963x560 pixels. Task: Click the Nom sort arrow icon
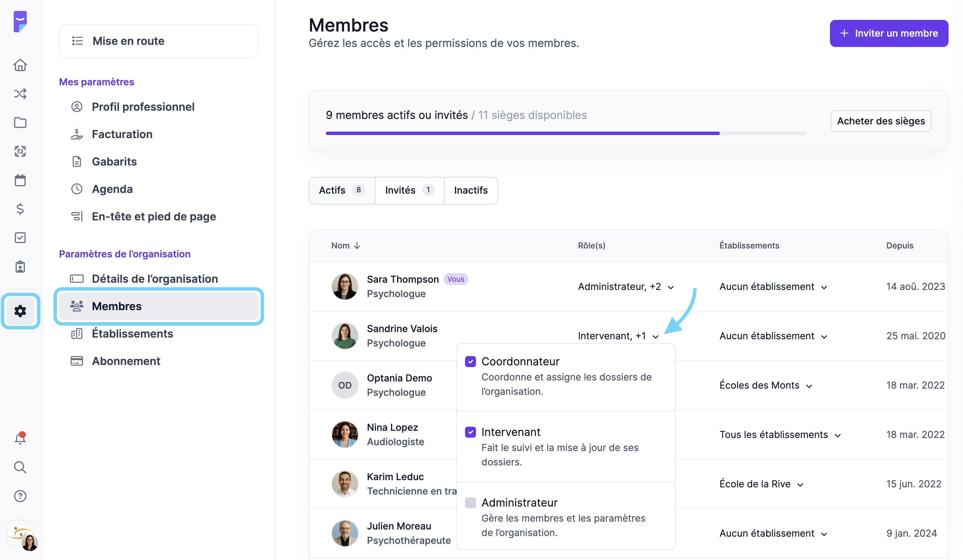coord(357,246)
